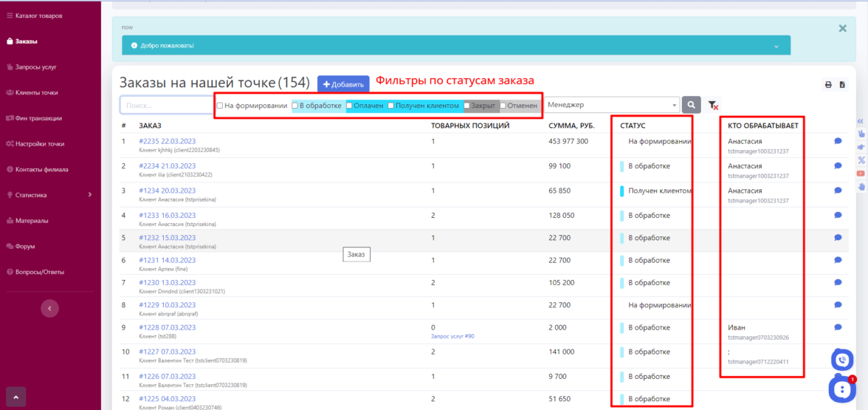
Task: Clear filters with the crossed funnel icon
Action: pyautogui.click(x=713, y=106)
